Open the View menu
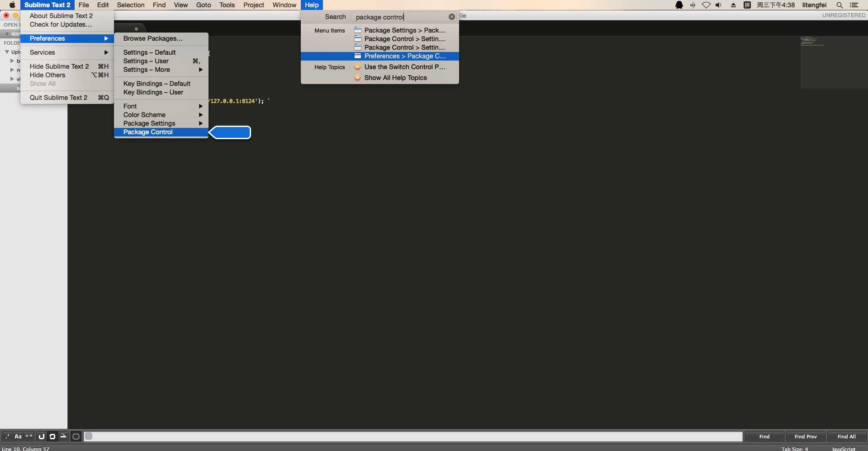The image size is (868, 451). (181, 5)
